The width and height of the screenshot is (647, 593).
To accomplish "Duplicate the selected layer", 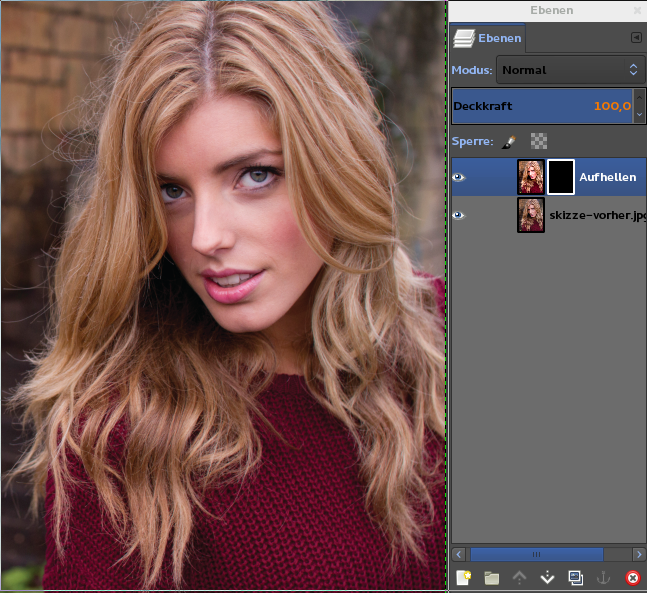I will 575,577.
